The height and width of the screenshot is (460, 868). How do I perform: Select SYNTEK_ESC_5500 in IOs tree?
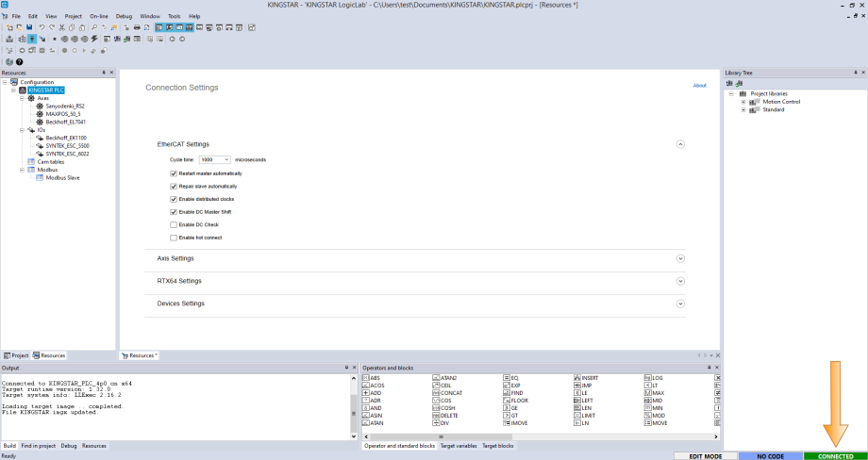click(x=67, y=146)
